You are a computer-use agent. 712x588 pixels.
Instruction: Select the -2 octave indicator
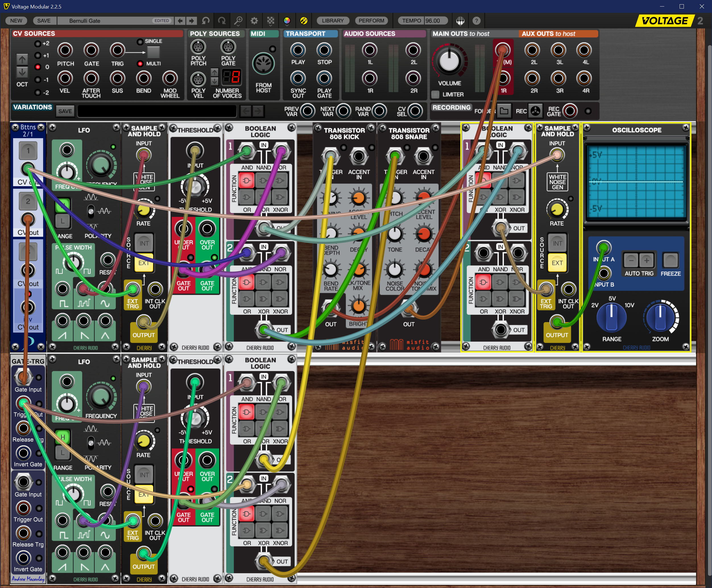click(38, 92)
